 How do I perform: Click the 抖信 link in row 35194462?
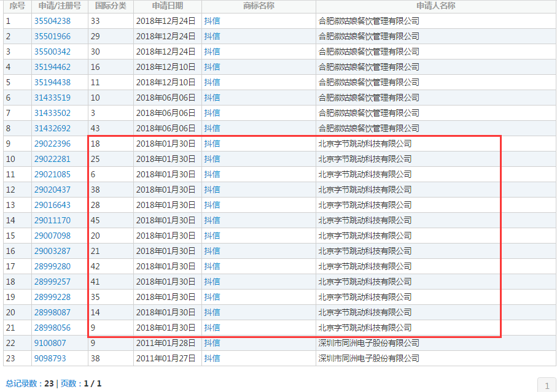click(x=212, y=67)
